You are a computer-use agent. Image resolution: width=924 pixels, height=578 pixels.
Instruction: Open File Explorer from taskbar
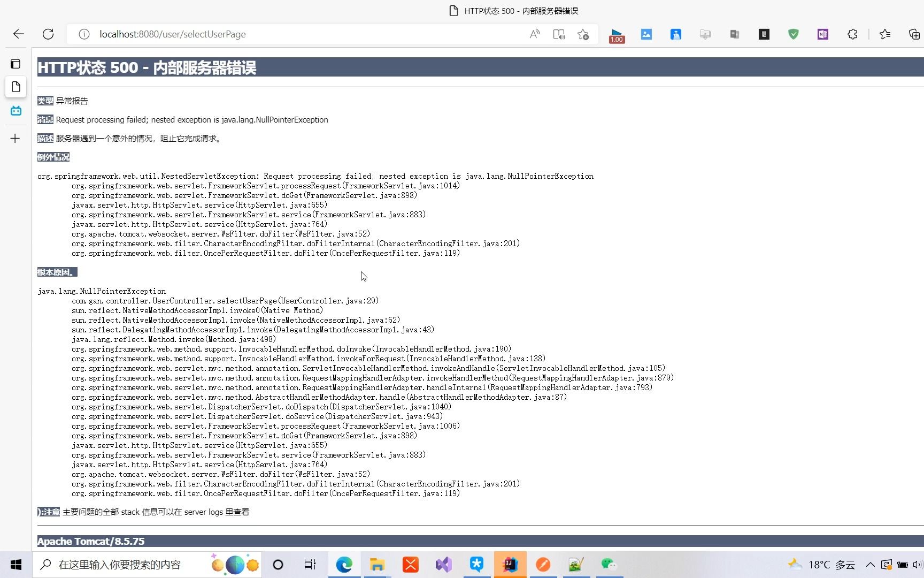tap(377, 565)
